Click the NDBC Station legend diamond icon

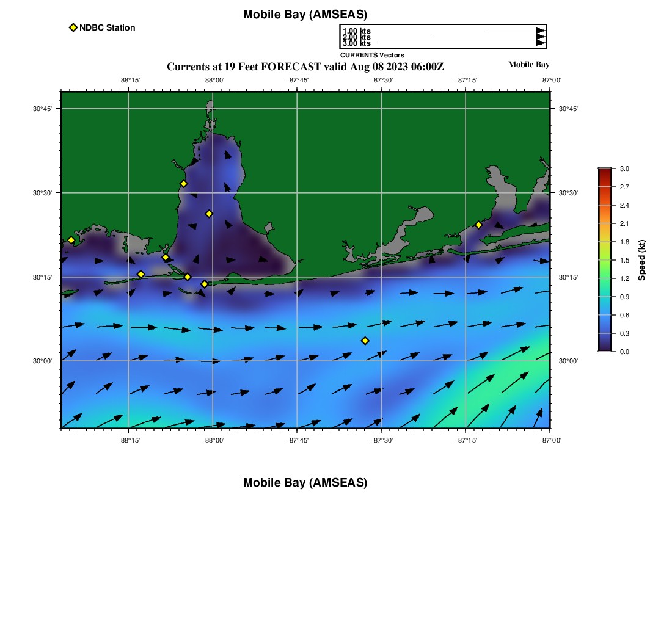coord(73,27)
